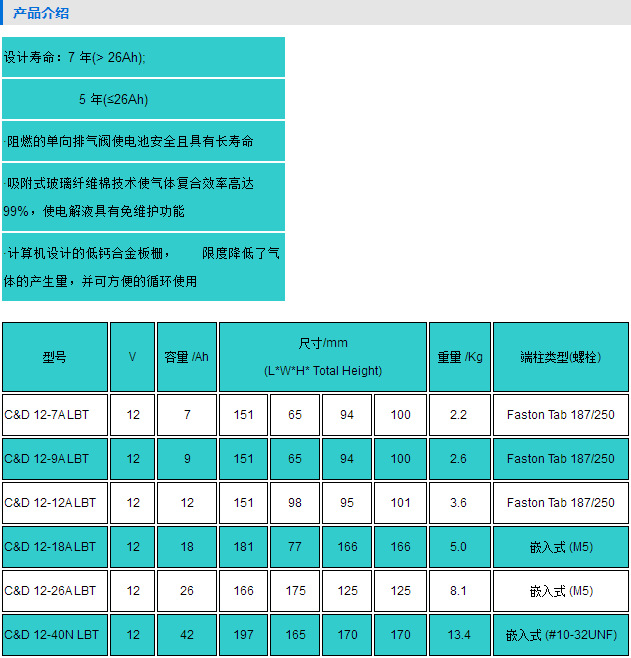This screenshot has height=658, width=631.
Task: Click the 产品介绍 section heading
Action: 41,13
